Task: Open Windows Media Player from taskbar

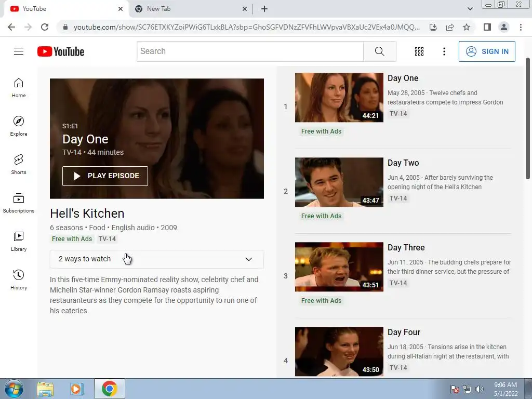Action: 77,389
